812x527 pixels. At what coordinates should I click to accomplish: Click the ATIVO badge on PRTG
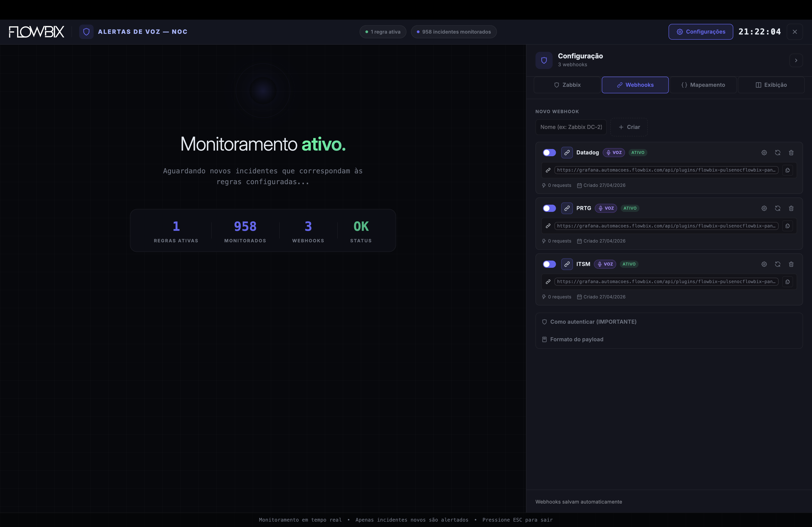[630, 208]
